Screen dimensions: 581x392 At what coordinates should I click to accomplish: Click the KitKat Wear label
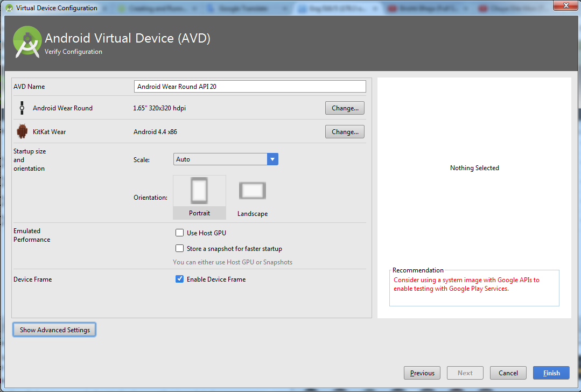point(50,132)
